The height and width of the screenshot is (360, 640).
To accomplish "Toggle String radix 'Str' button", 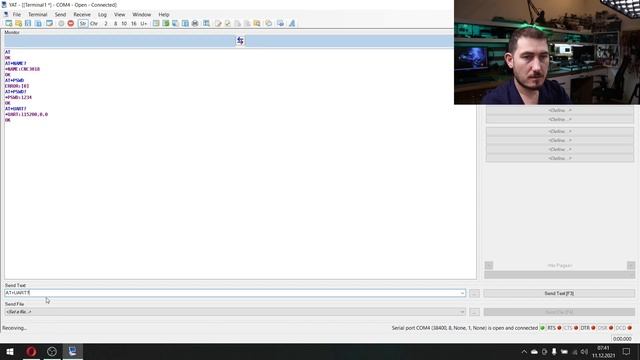I will (x=83, y=24).
